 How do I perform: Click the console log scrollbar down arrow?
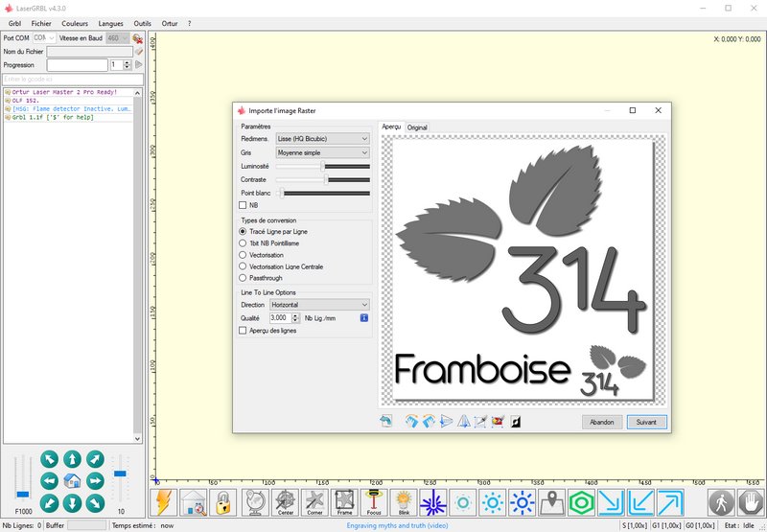pyautogui.click(x=137, y=439)
